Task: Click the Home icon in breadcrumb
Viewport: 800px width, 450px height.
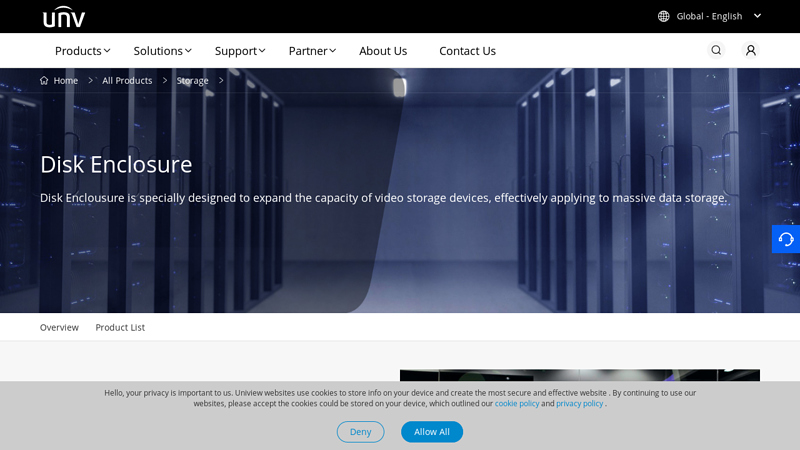Action: pyautogui.click(x=44, y=81)
